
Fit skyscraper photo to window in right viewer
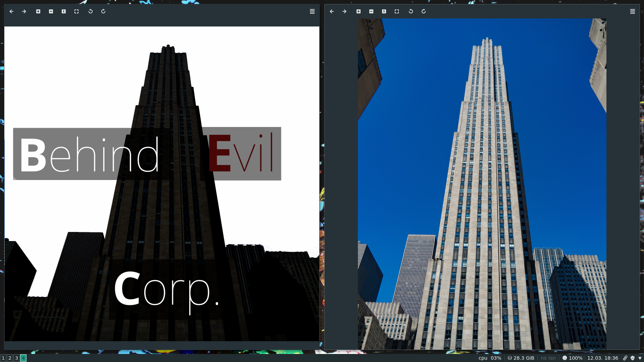click(x=397, y=11)
